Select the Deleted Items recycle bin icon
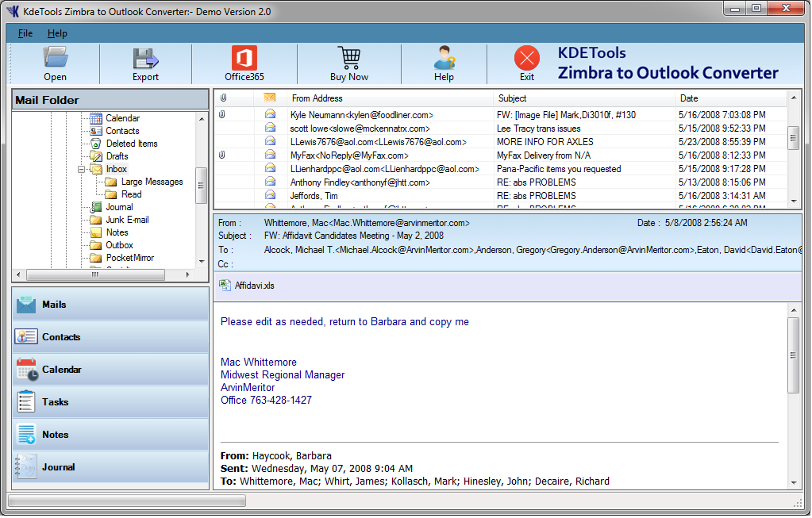This screenshot has width=812, height=518. pos(95,144)
